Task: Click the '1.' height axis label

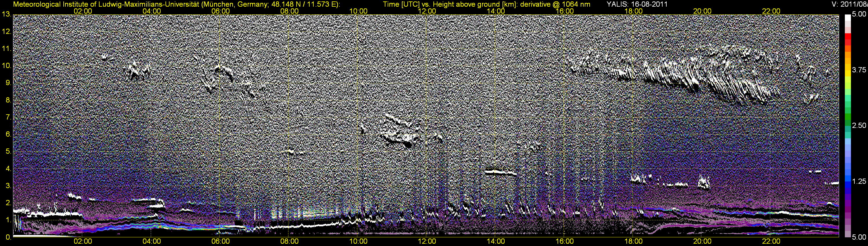Action: 8,220
